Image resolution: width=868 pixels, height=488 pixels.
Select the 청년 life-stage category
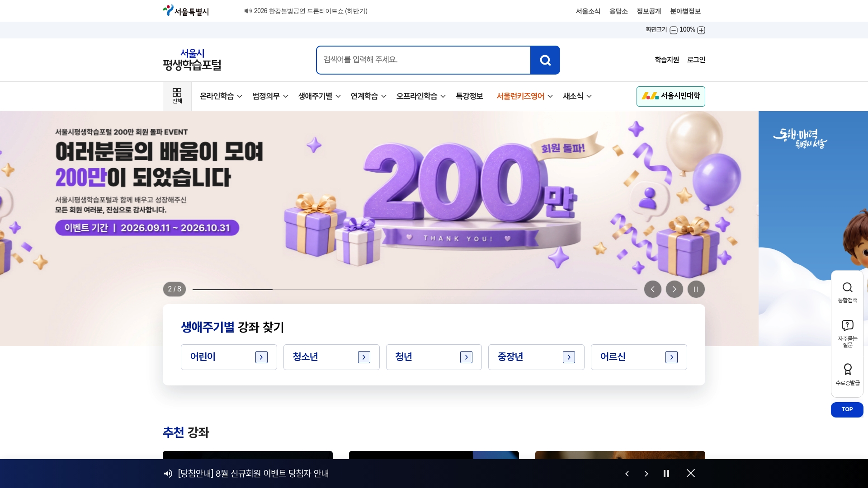[434, 357]
